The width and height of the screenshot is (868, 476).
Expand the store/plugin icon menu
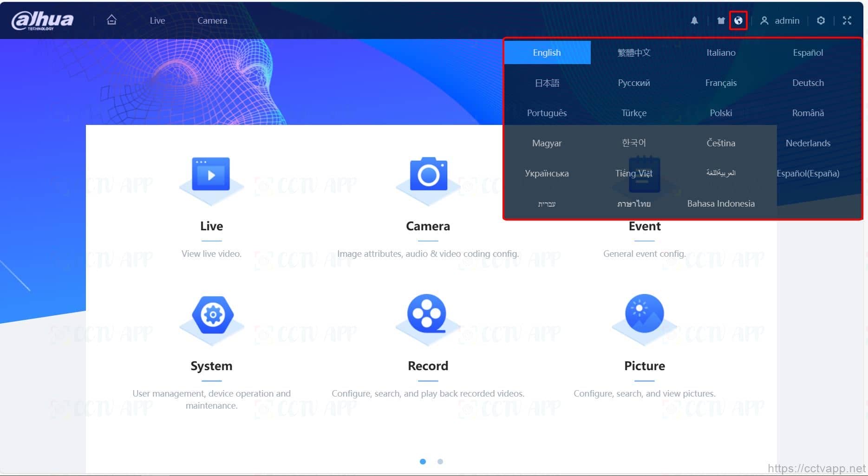720,20
